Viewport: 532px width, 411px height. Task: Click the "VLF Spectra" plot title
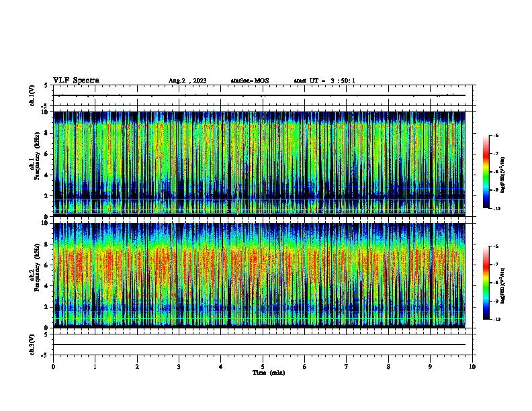pos(76,81)
